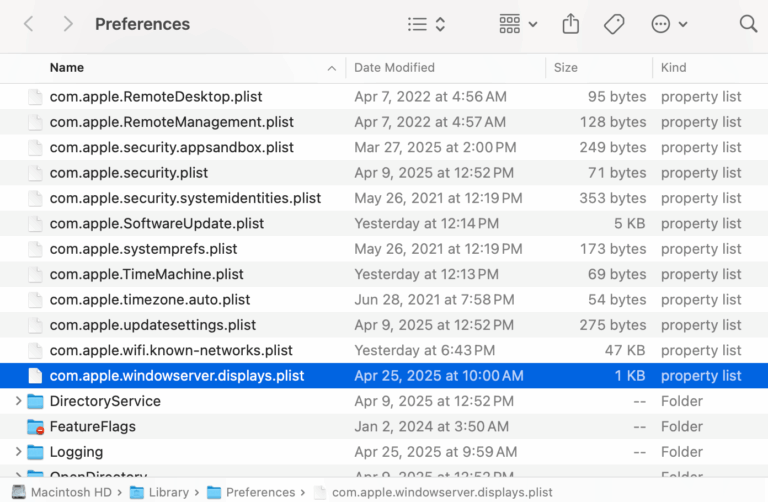Click date Mar 27, 2025 at 2:00 PM
This screenshot has width=768, height=502.
click(435, 147)
